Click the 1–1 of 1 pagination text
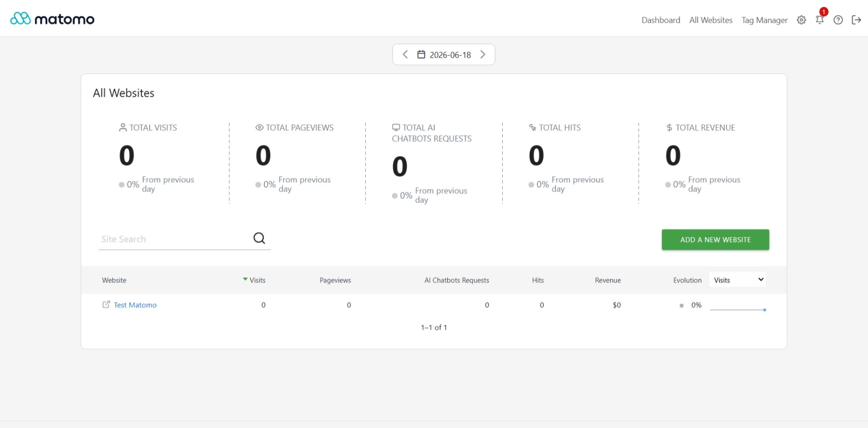Screen dimensions: 868x428 (x=434, y=328)
